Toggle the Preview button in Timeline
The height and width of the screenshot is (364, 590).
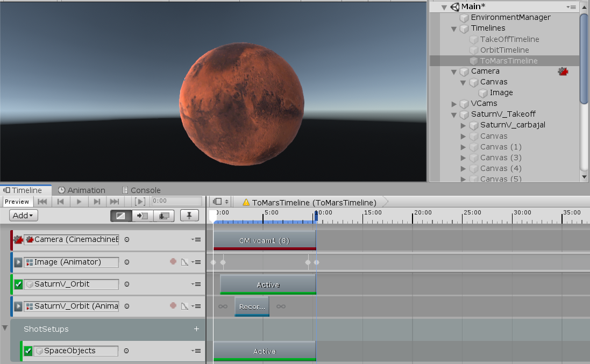(x=17, y=202)
